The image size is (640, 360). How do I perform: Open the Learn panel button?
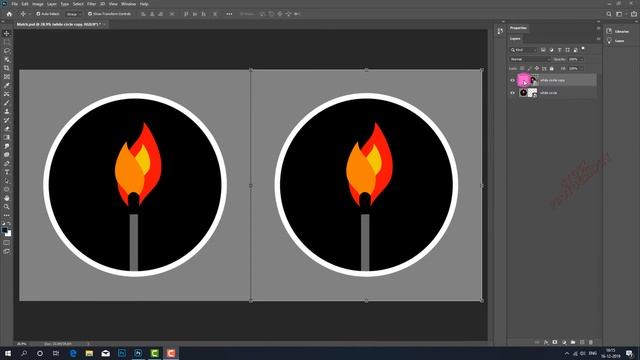616,41
